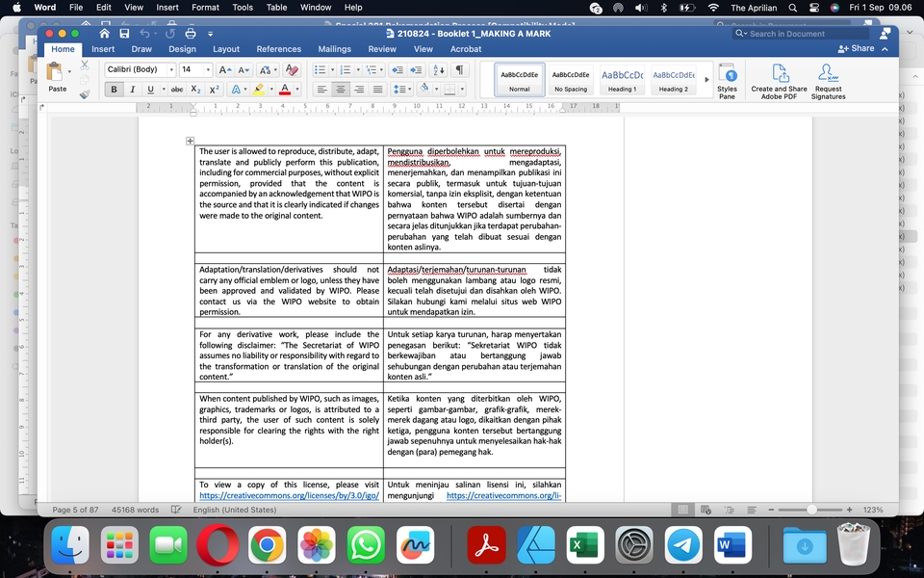The image size is (924, 578).
Task: Open the Styles Pane
Action: 727,80
